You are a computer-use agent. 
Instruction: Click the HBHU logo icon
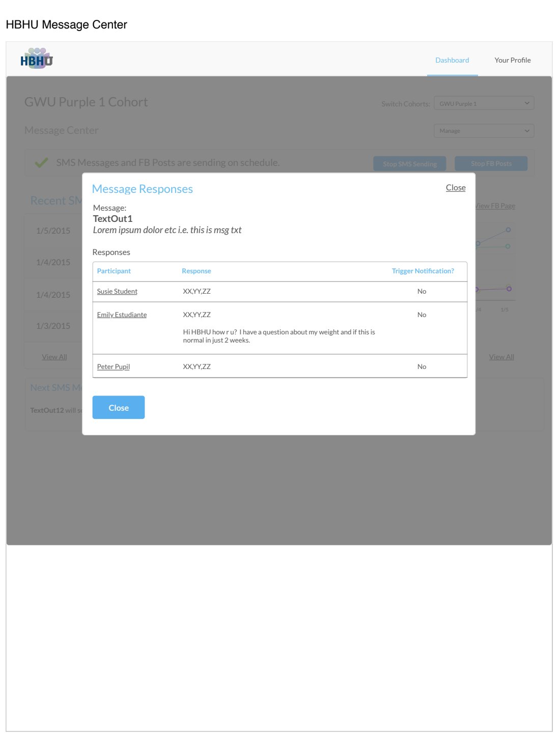point(37,59)
